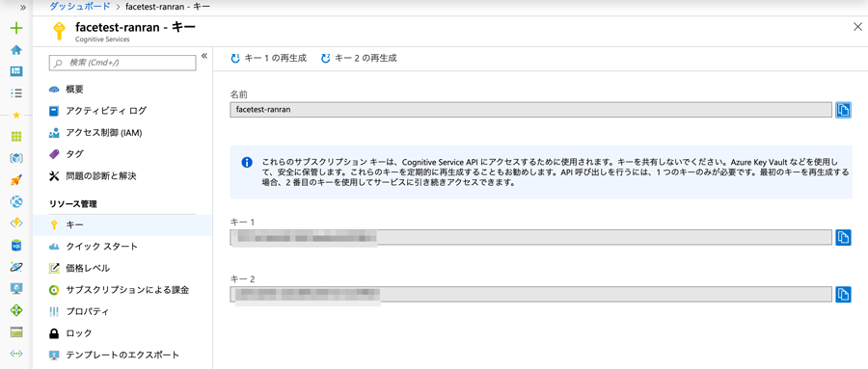Click the キー 2 value field

coord(530,294)
